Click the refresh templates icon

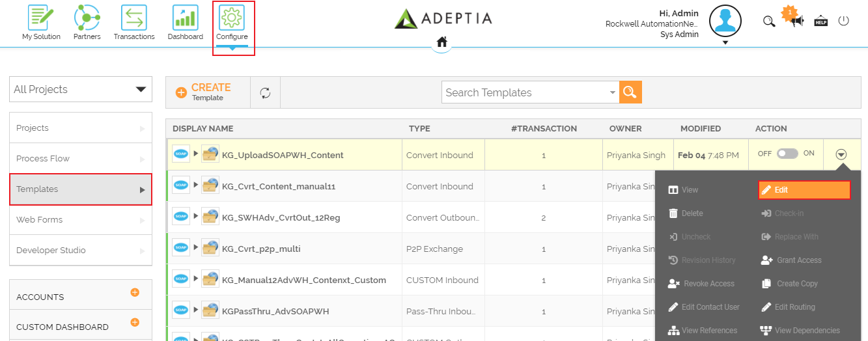tap(265, 93)
